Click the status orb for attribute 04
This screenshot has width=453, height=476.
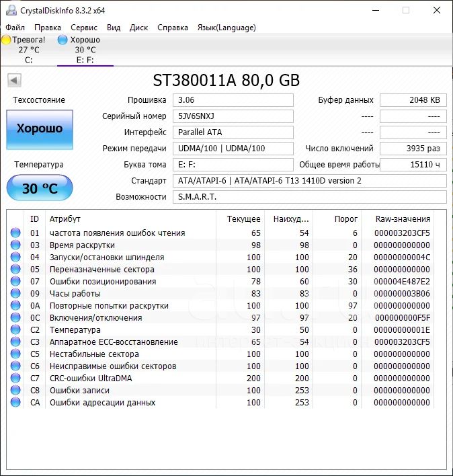click(x=15, y=257)
